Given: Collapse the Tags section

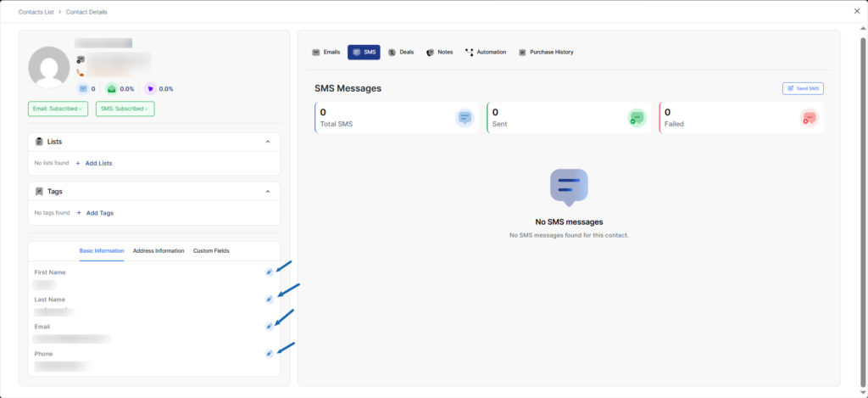Looking at the screenshot, I should (268, 192).
